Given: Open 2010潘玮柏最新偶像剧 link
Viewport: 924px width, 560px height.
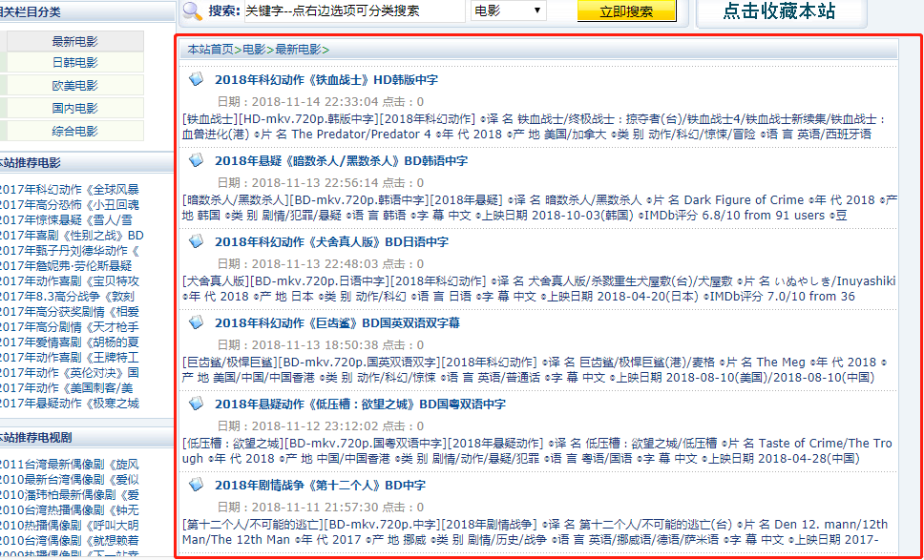Looking at the screenshot, I should (69, 495).
